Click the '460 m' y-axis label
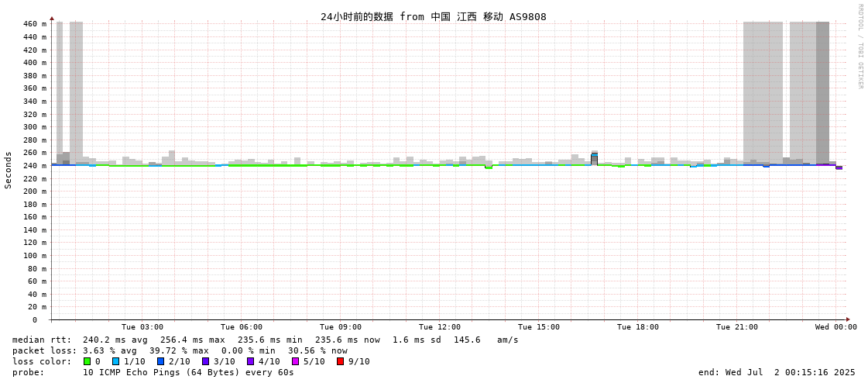Viewport: 868px width, 383px height. pos(35,24)
